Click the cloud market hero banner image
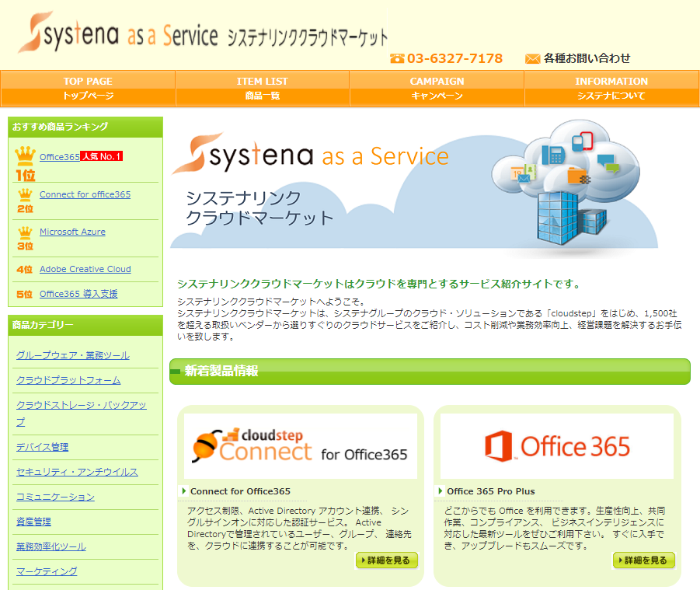Image resolution: width=700 pixels, height=590 pixels. pyautogui.click(x=415, y=187)
